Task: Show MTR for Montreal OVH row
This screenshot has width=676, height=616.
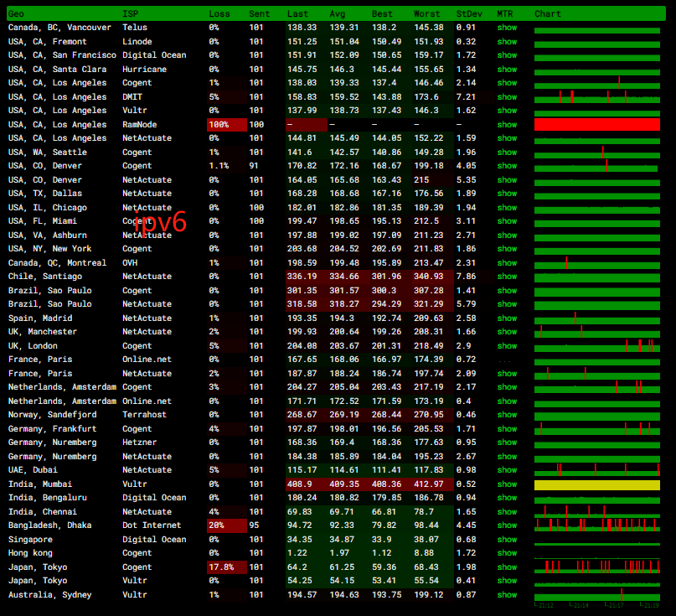Action: (507, 263)
